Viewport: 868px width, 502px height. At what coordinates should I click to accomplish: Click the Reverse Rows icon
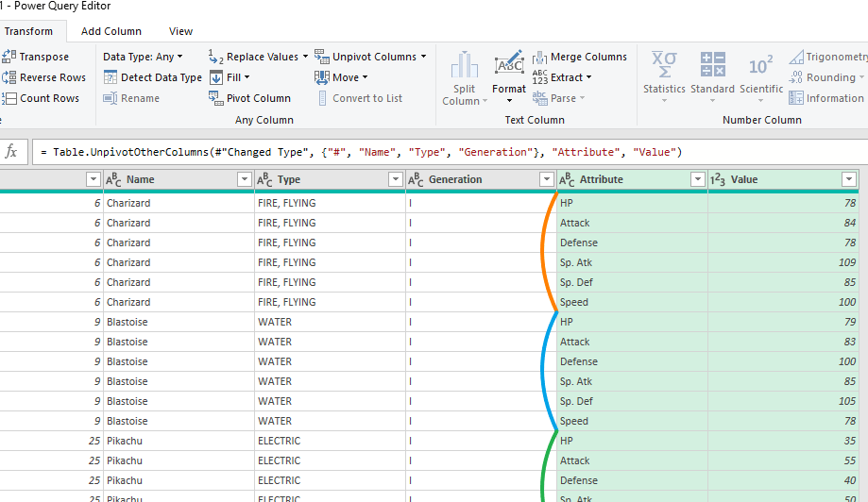(9, 77)
